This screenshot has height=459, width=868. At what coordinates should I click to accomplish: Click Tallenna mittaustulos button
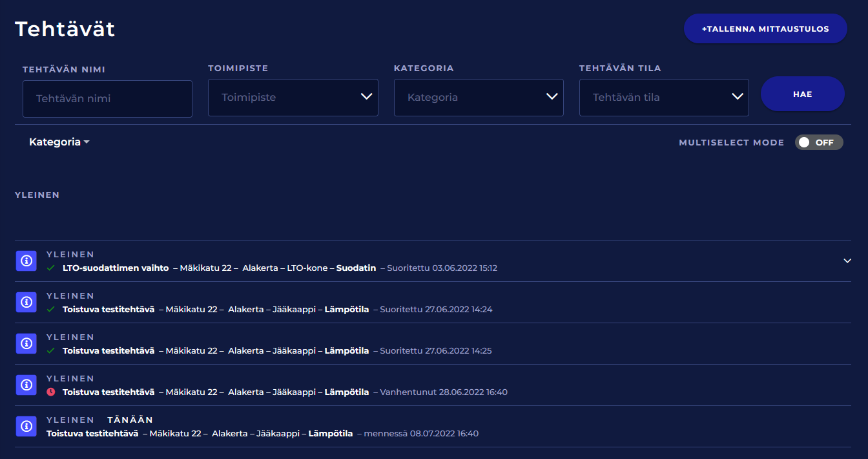pyautogui.click(x=765, y=28)
